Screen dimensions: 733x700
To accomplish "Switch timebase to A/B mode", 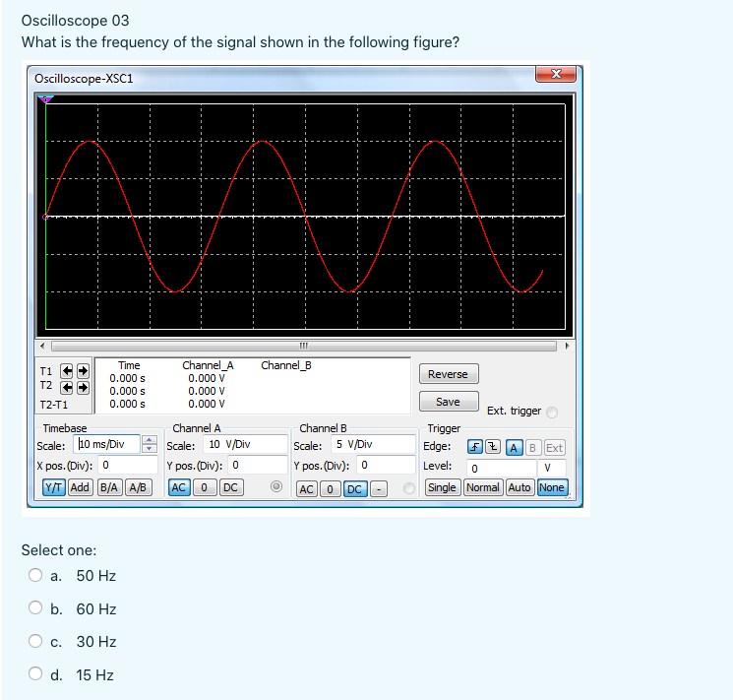I will click(138, 487).
